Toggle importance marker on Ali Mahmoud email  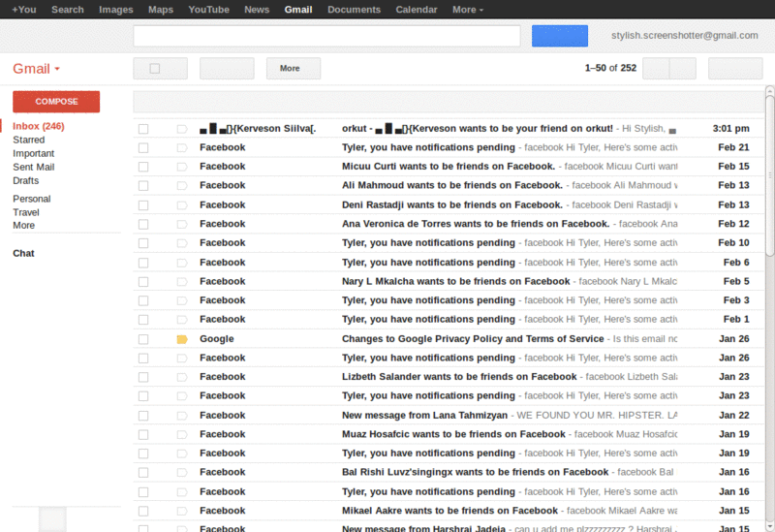click(182, 186)
